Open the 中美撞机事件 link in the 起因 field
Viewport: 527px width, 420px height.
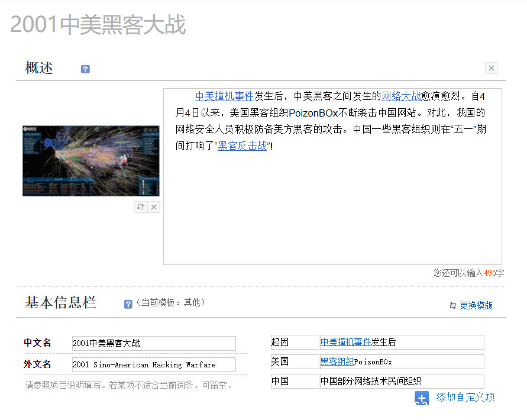click(x=345, y=342)
